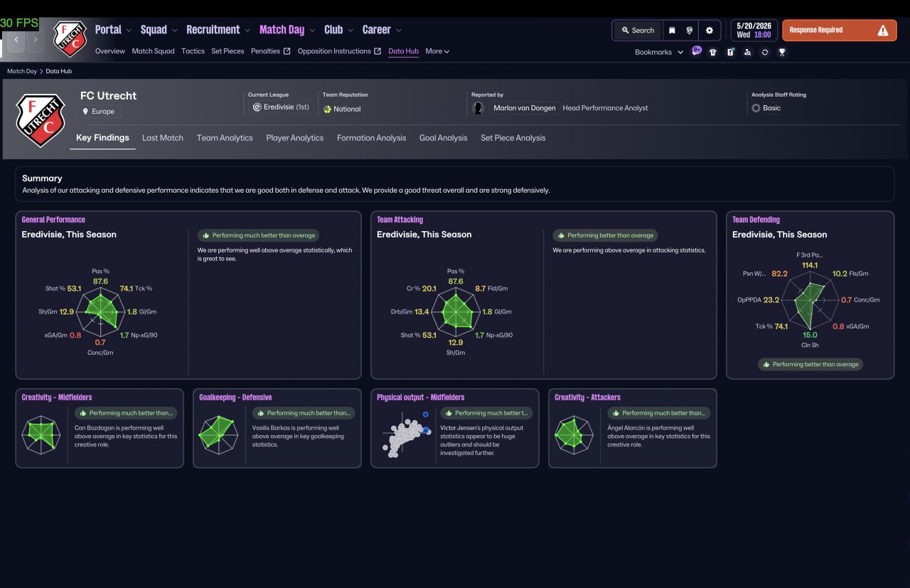Click Creativity - Attackers polygon thumbnail

[x=574, y=436]
